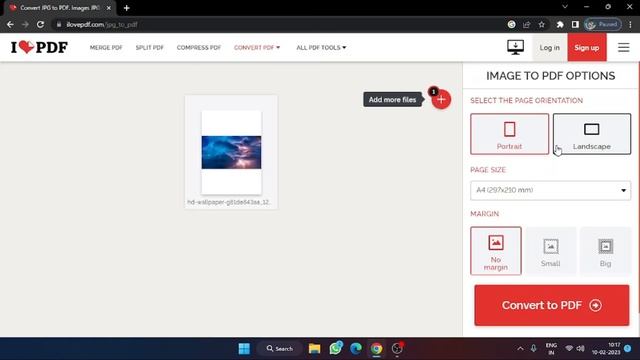Select the Convert JPG to PDF tab

tap(60, 8)
